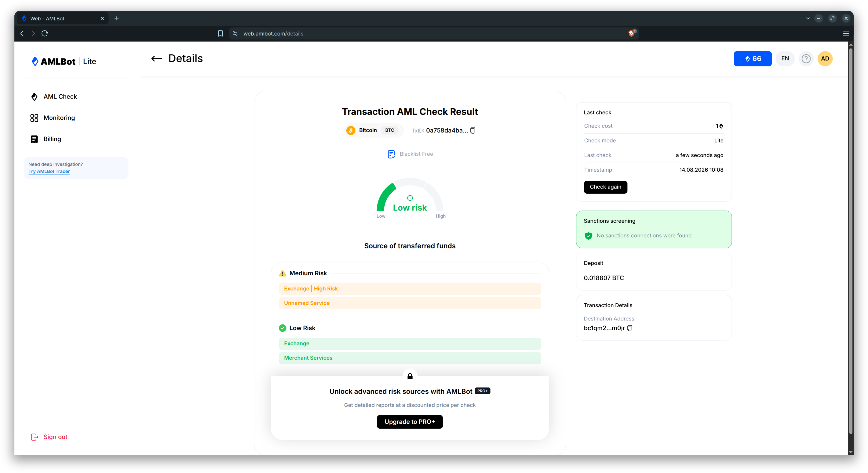The image size is (868, 473).
Task: Click the browser back navigation arrow
Action: click(22, 33)
